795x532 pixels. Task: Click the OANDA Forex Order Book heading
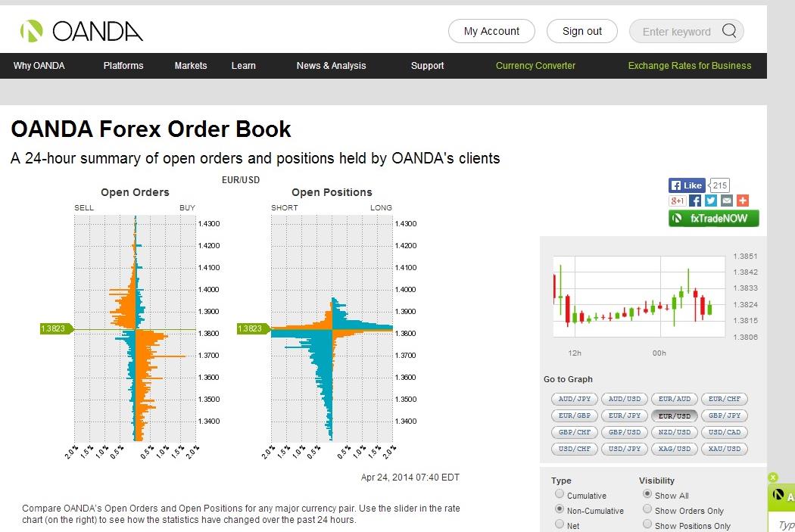pyautogui.click(x=151, y=129)
